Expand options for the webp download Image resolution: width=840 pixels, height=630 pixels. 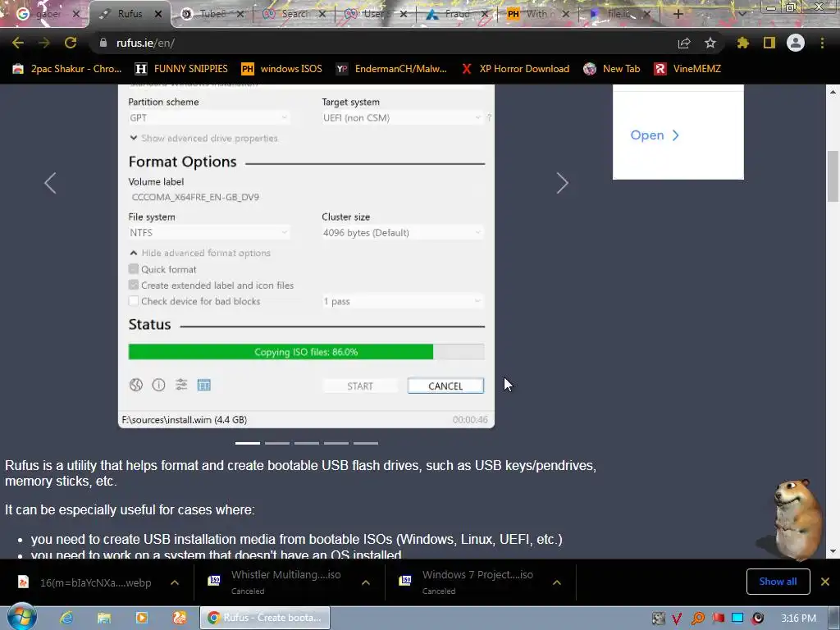click(175, 582)
